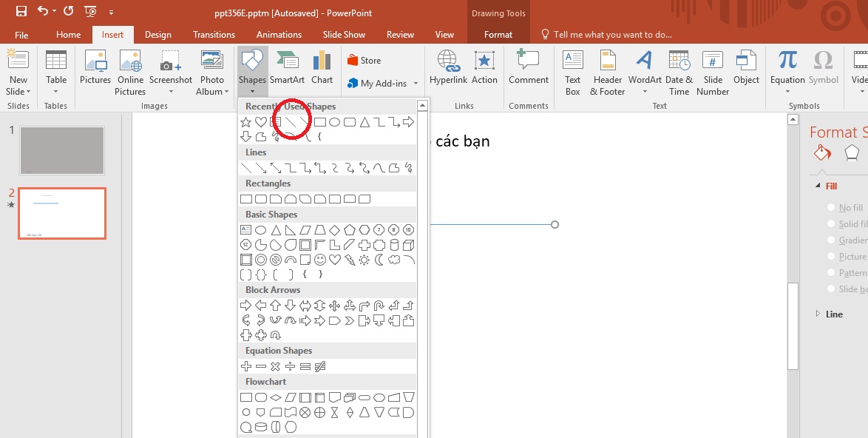The width and height of the screenshot is (868, 438).
Task: Open the Drawing Tools Format tab
Action: point(498,34)
